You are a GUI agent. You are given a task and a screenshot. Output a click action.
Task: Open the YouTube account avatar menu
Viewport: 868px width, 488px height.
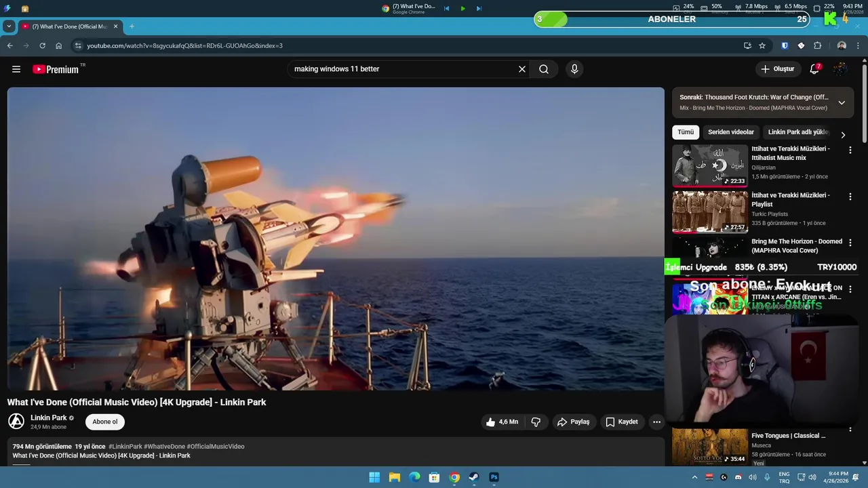(x=840, y=69)
